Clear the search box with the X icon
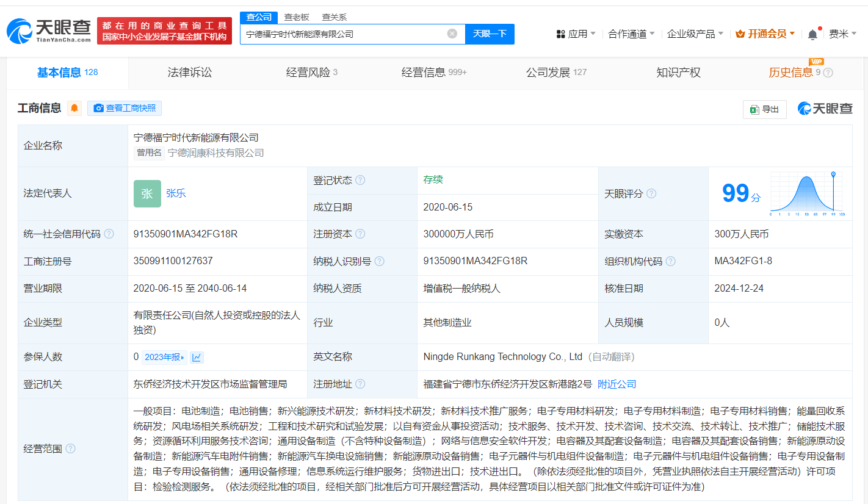The image size is (868, 504). 452,34
